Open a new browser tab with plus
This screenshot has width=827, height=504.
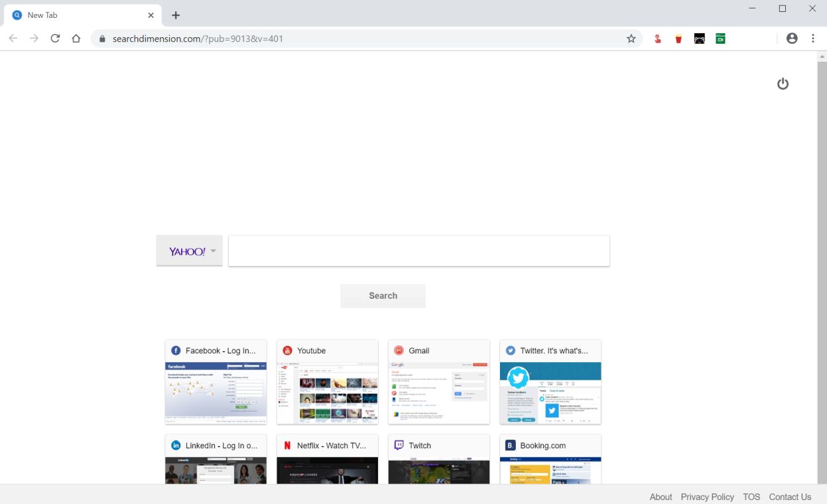click(176, 15)
